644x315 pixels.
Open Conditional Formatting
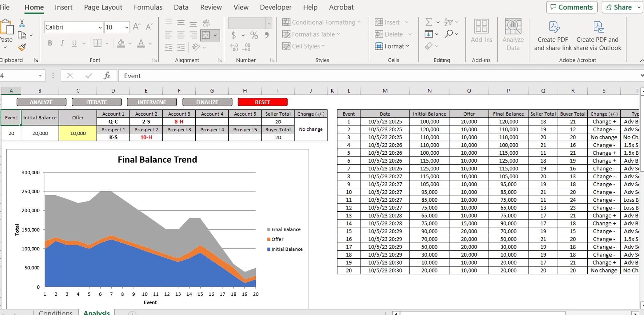321,22
